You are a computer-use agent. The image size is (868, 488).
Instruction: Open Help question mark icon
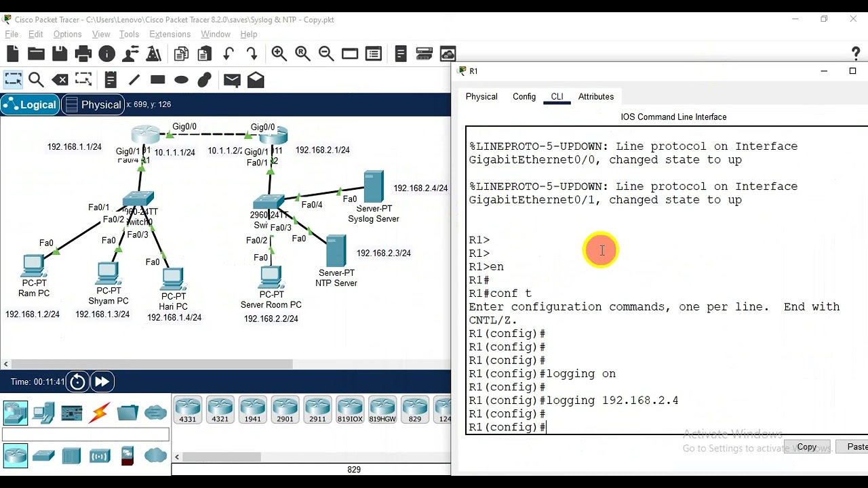[x=856, y=54]
